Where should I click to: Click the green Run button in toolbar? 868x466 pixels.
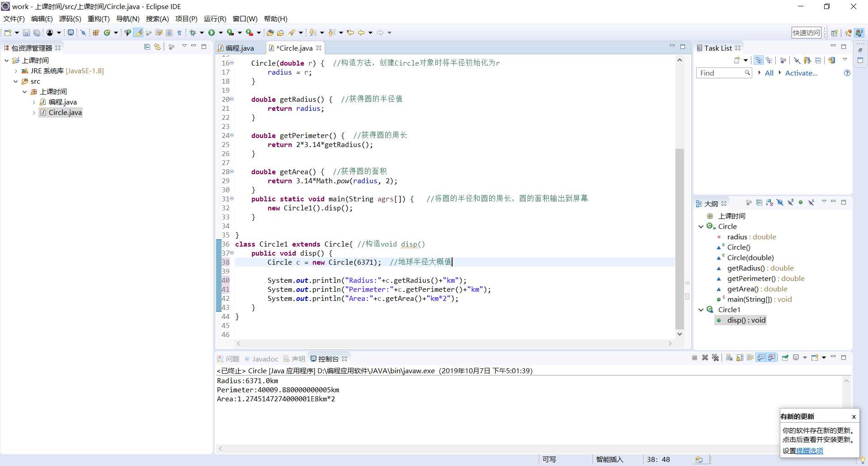point(212,33)
